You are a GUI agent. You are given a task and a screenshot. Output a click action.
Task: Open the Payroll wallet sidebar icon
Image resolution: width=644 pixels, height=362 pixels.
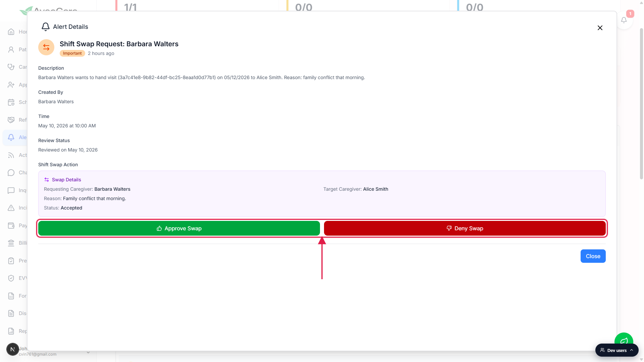11,226
